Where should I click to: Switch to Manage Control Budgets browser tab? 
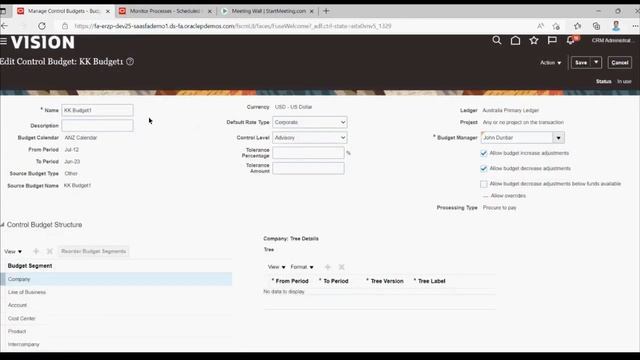(x=63, y=11)
